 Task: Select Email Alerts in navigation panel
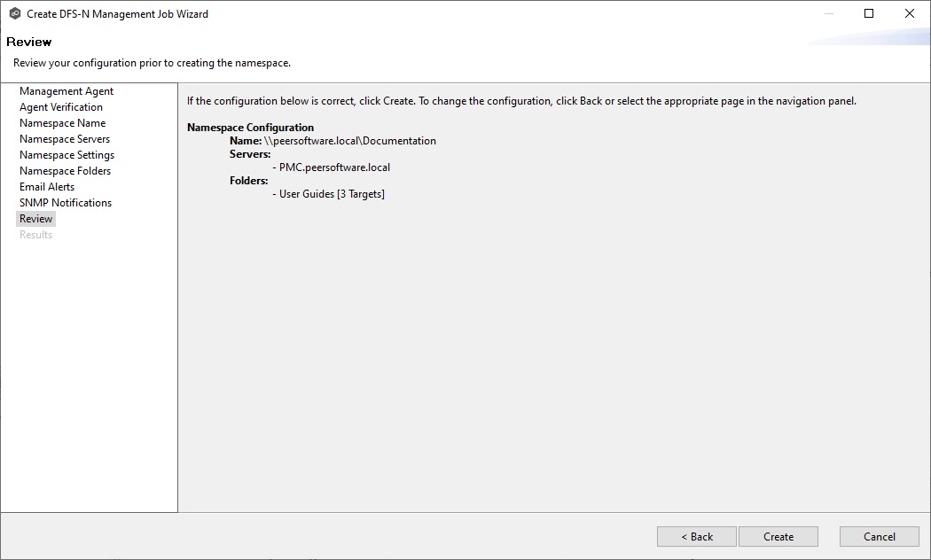(47, 187)
